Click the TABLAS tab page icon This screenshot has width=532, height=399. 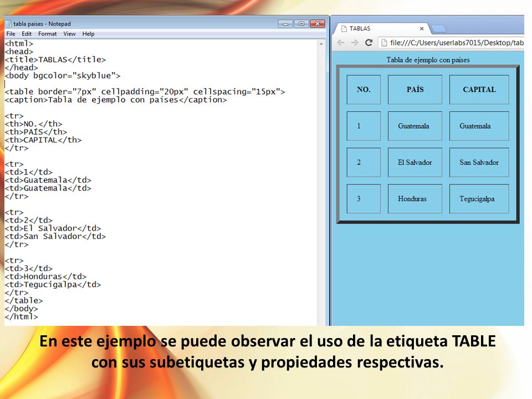pos(344,28)
